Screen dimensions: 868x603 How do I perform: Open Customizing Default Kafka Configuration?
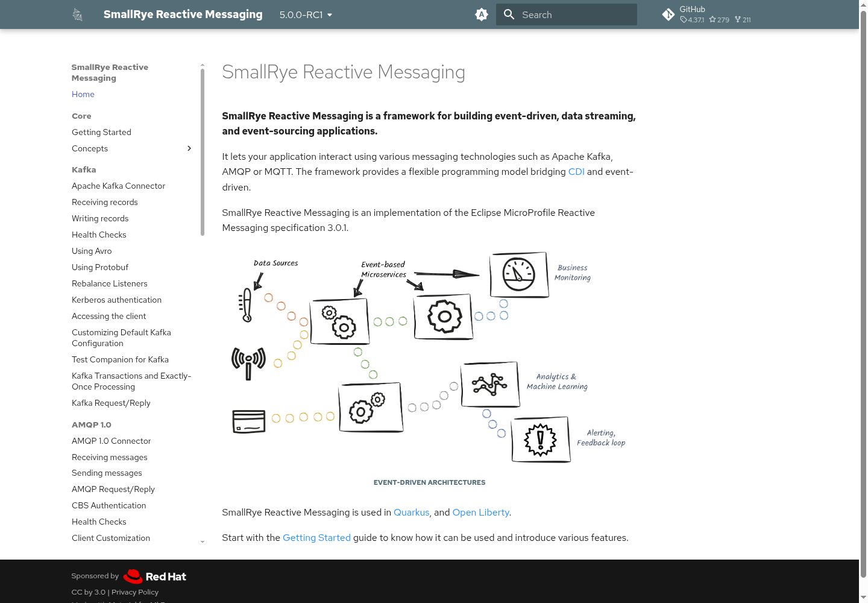pyautogui.click(x=121, y=338)
